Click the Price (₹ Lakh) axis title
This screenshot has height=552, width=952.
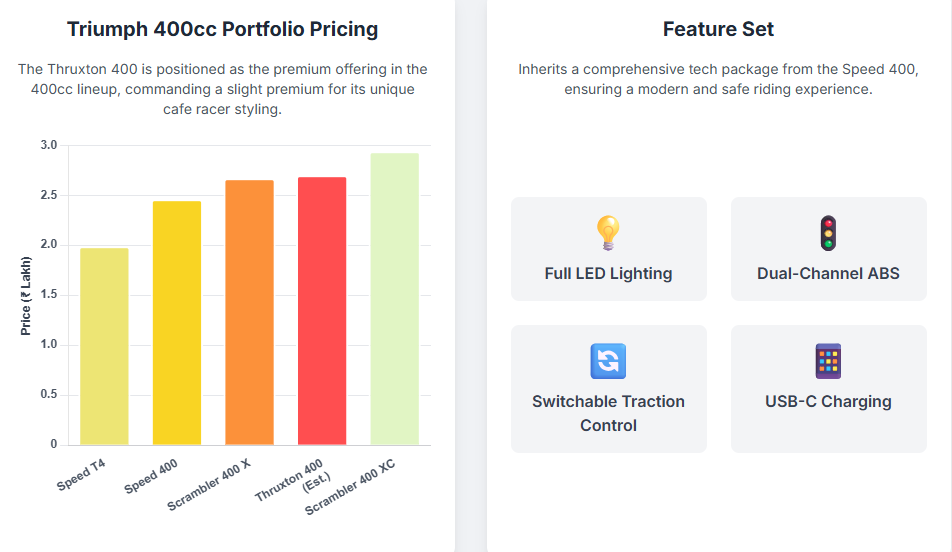pos(26,295)
